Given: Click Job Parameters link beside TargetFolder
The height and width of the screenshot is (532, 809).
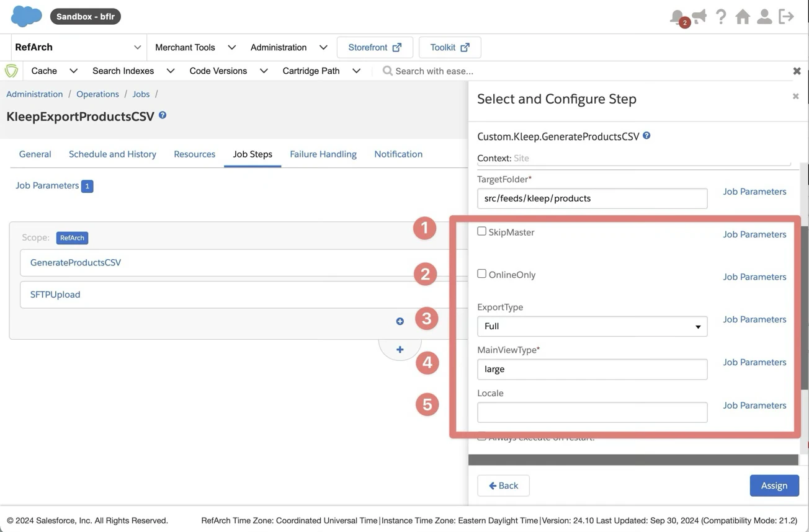Looking at the screenshot, I should coord(754,192).
